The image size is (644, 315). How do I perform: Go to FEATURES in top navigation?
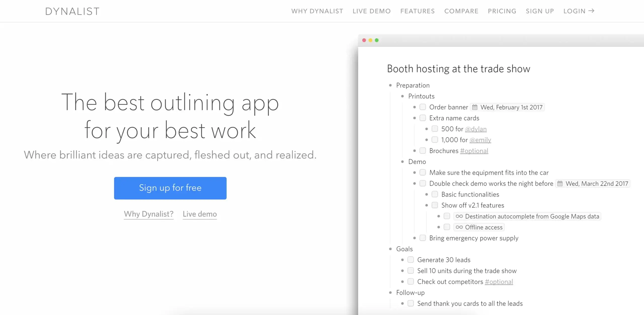coord(417,11)
